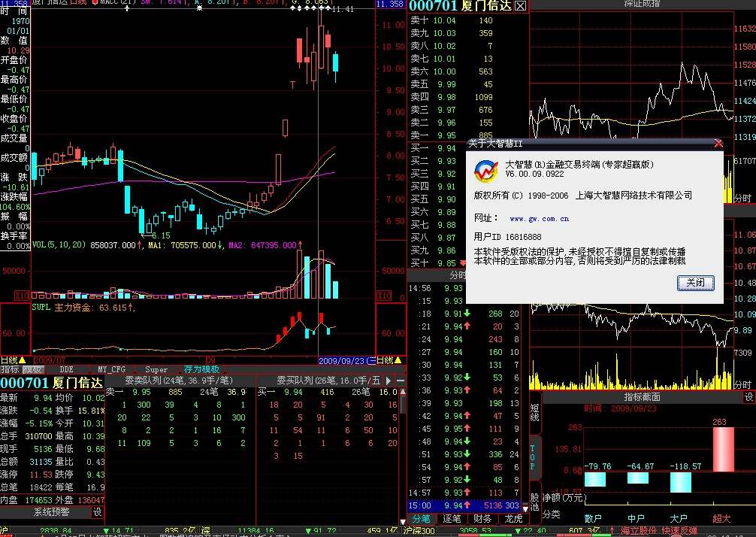Viewport: 756px width, 537px height.
Task: Choose the DDE indicator template
Action: coord(66,369)
